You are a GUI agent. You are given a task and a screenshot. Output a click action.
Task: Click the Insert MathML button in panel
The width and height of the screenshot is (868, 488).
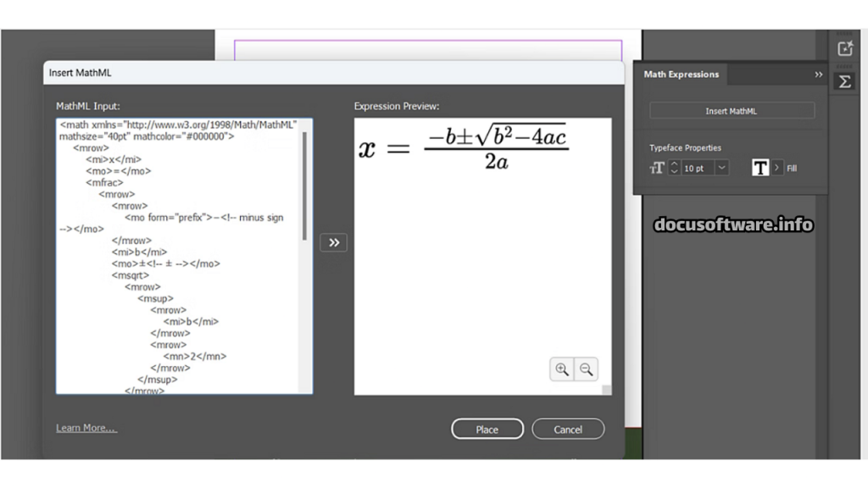[x=732, y=111]
